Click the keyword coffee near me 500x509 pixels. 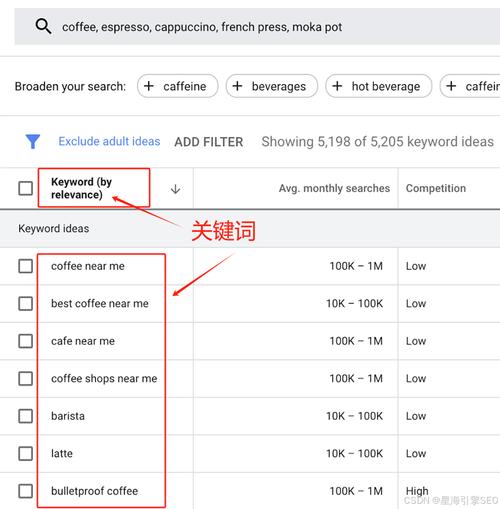coord(88,266)
